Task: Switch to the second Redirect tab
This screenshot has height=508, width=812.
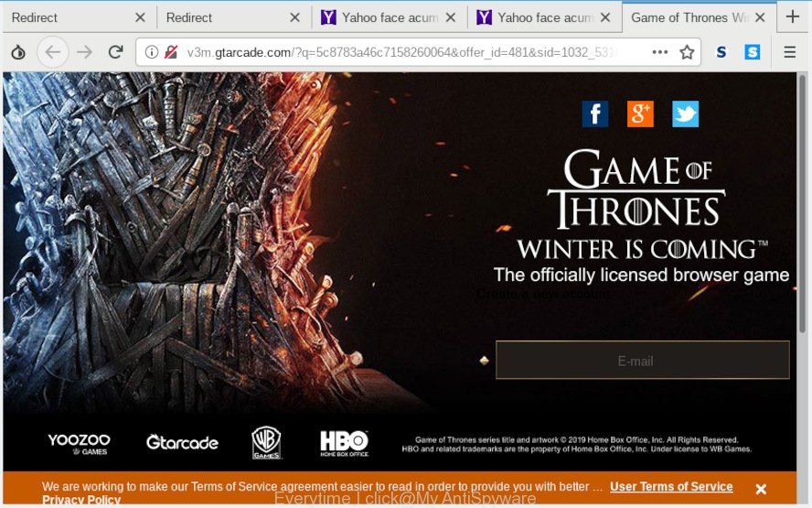Action: click(233, 17)
